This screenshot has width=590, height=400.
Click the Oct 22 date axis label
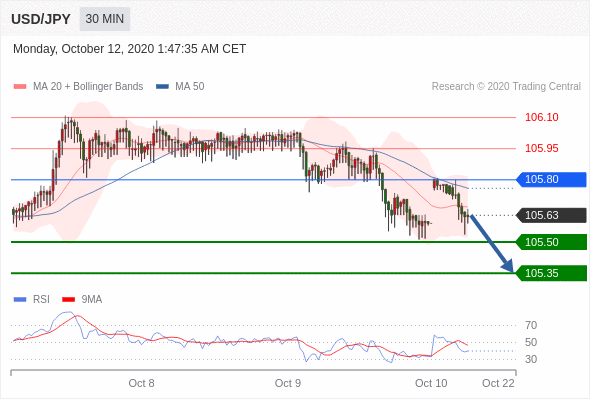(498, 383)
